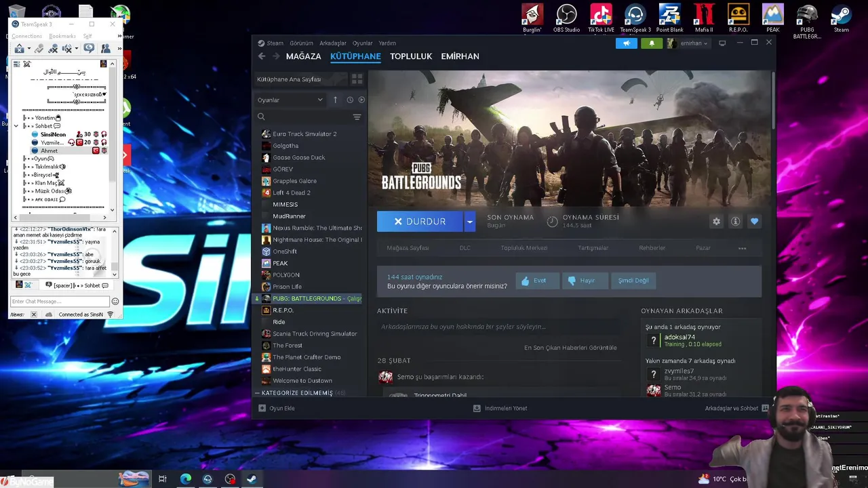
Task: Open Task View on the taskbar
Action: [163, 479]
